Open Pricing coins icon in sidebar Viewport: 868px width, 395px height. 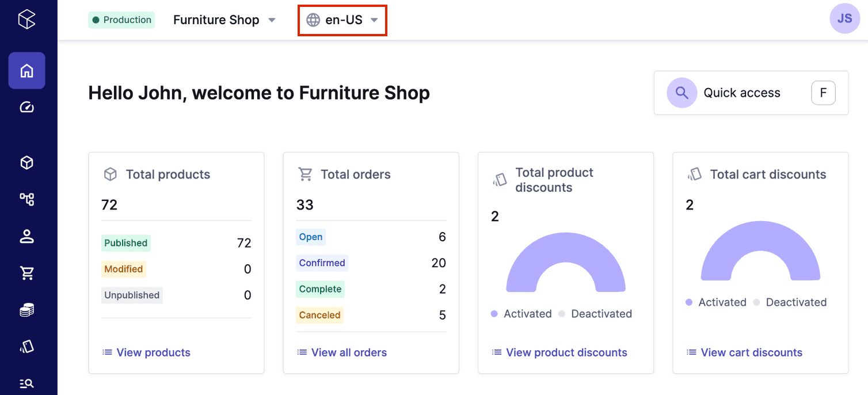tap(26, 310)
